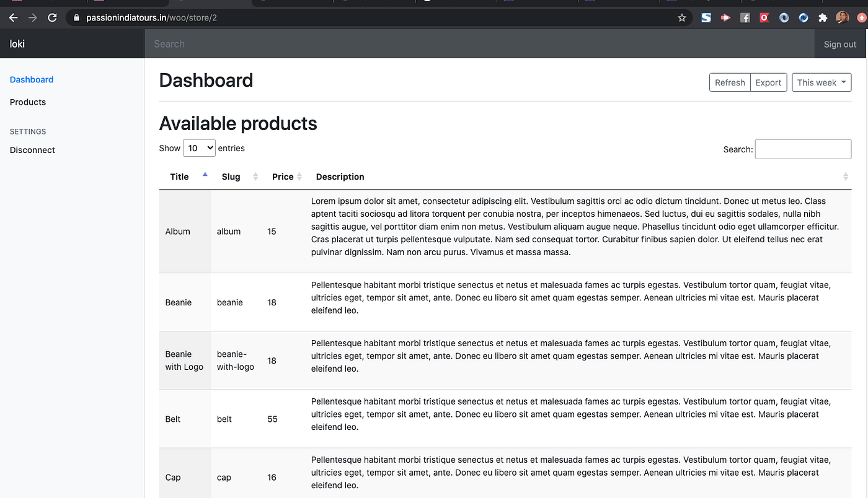Click the price 55 cell
Viewport: 868px width, 498px height.
283,419
